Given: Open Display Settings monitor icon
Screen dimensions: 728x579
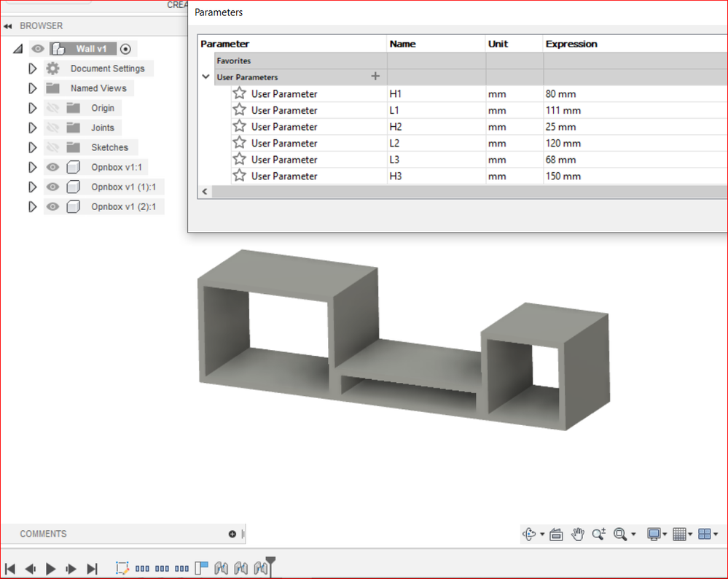Looking at the screenshot, I should (x=654, y=535).
